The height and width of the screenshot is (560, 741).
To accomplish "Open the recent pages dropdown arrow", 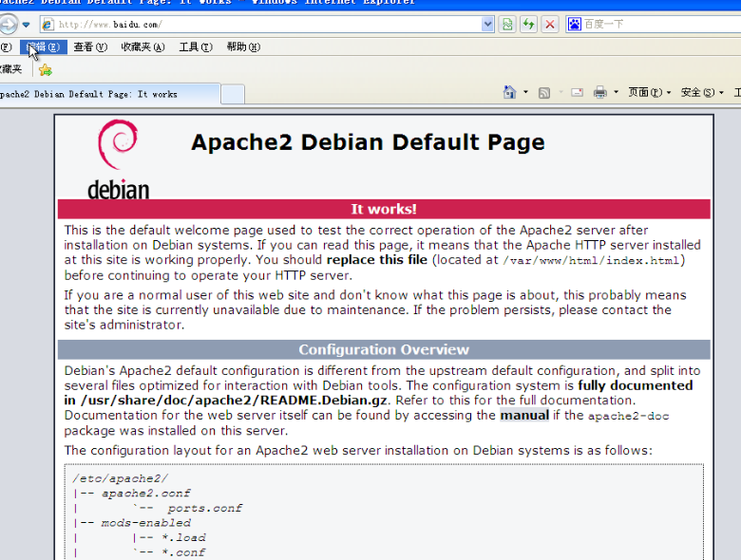I will pyautogui.click(x=26, y=25).
